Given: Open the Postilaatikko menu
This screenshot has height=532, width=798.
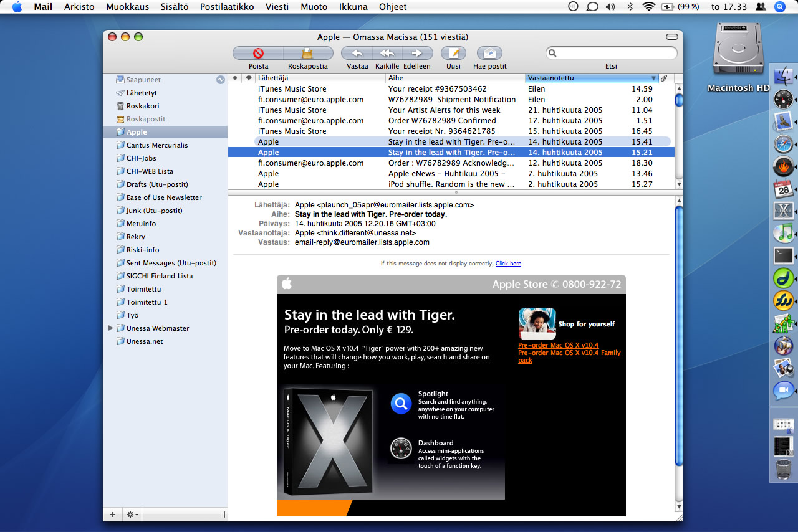Looking at the screenshot, I should (227, 7).
